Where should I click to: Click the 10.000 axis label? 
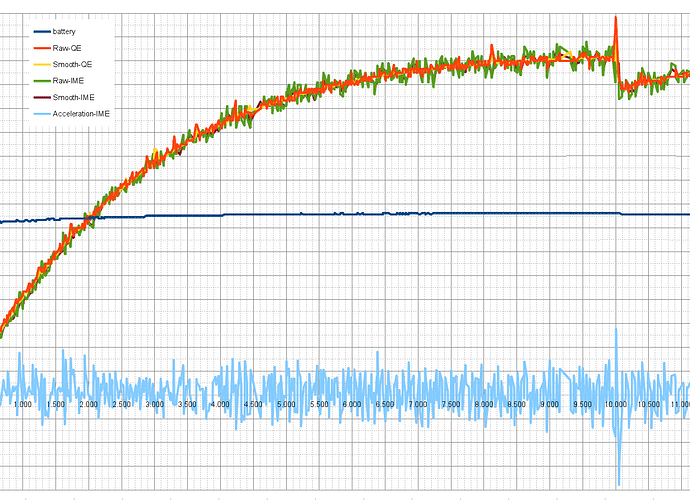[x=615, y=404]
